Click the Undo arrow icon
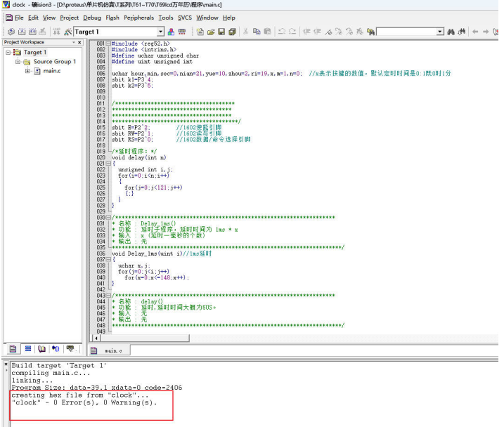The image size is (504, 427). [282, 32]
